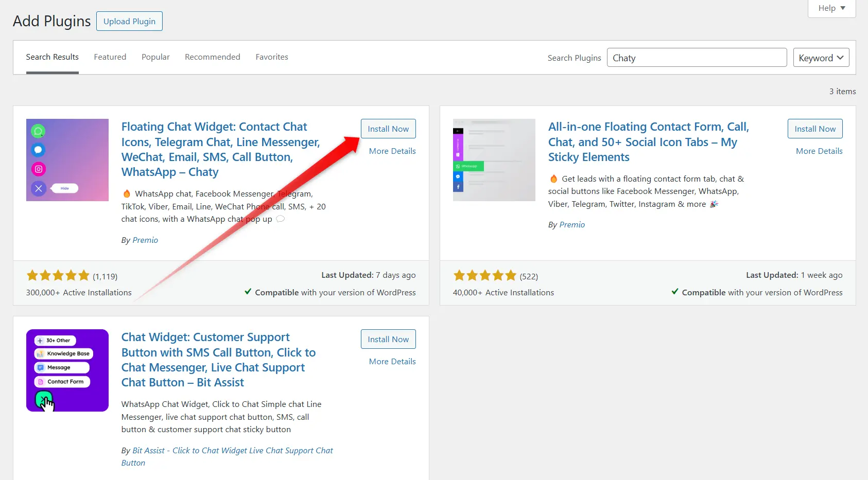The image size is (868, 480).
Task: Click the My Sticky Elements plugin thumbnail
Action: click(494, 160)
